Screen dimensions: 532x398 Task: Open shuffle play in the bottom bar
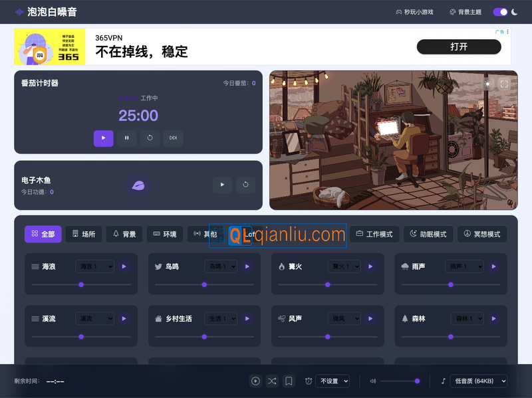pos(272,381)
